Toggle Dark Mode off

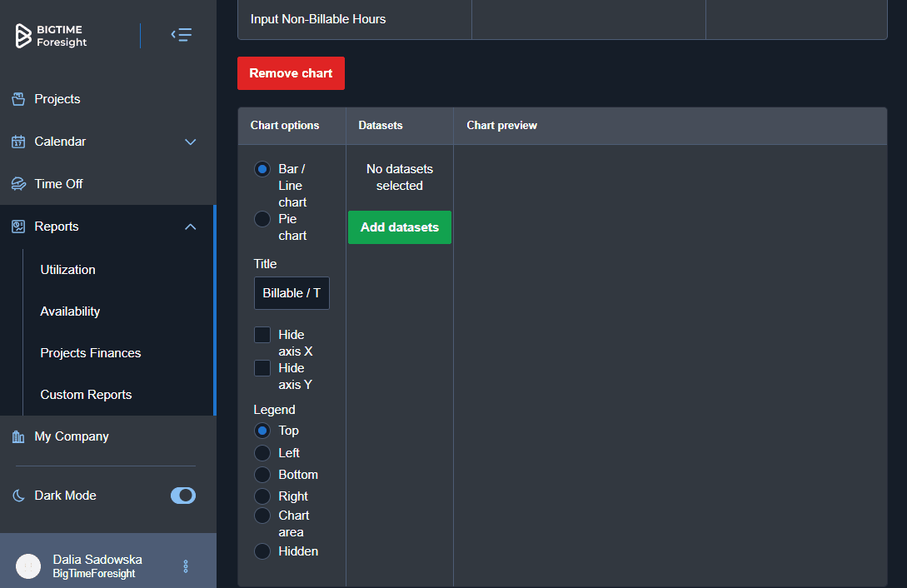[182, 496]
